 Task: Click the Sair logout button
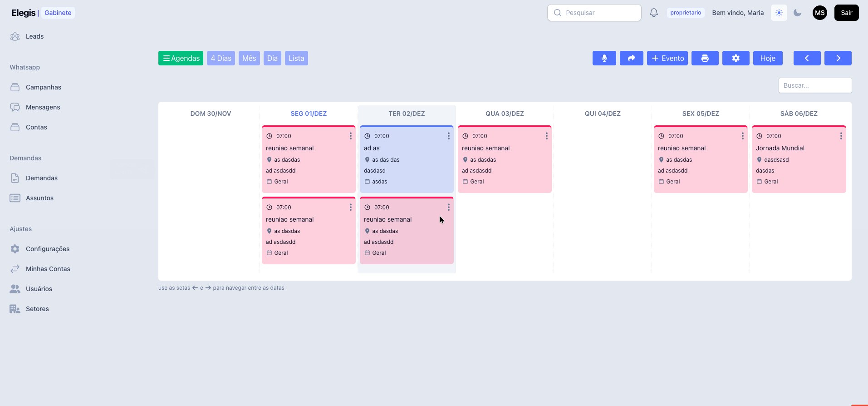click(x=846, y=13)
